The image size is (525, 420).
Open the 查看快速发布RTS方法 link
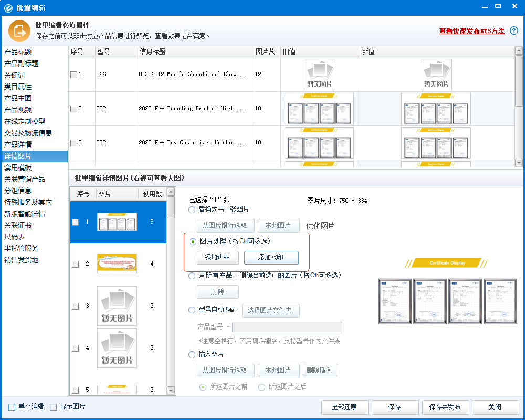point(471,31)
